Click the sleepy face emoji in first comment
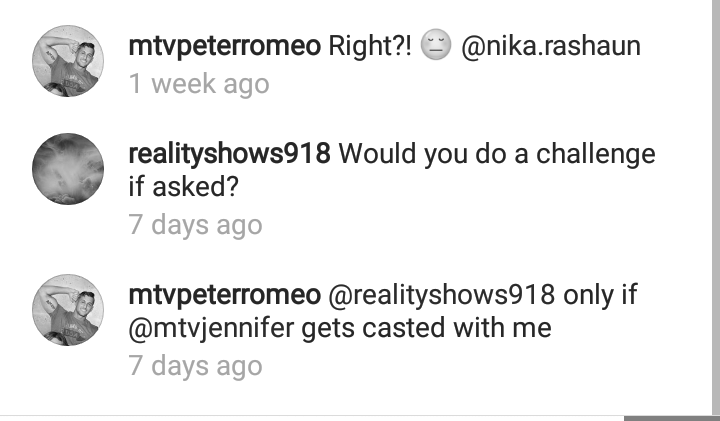The image size is (720, 421). pyautogui.click(x=436, y=45)
